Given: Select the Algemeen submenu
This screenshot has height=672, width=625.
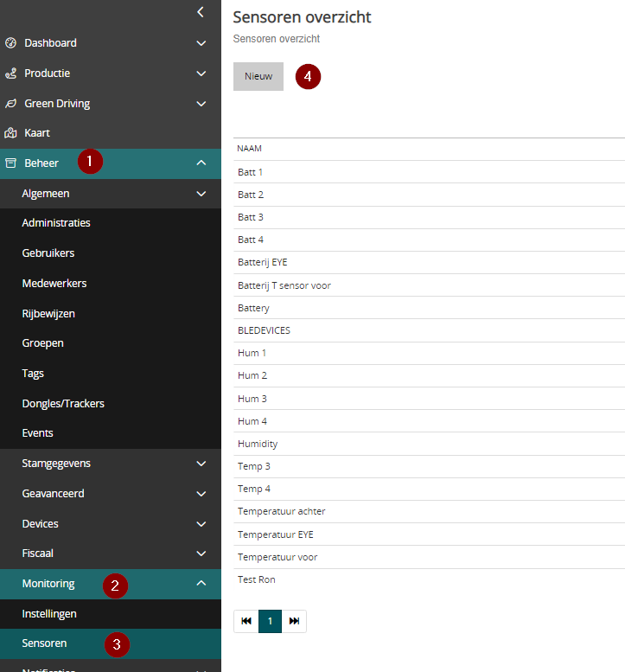Looking at the screenshot, I should (x=111, y=194).
